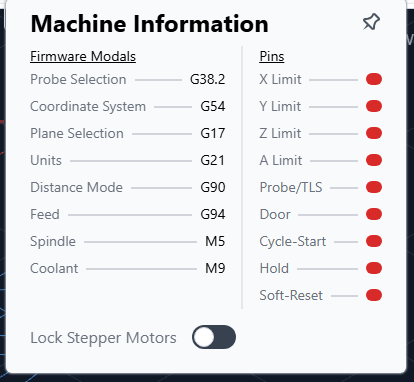The height and width of the screenshot is (382, 414).
Task: Click the Z Limit red pin indicator
Action: click(374, 133)
